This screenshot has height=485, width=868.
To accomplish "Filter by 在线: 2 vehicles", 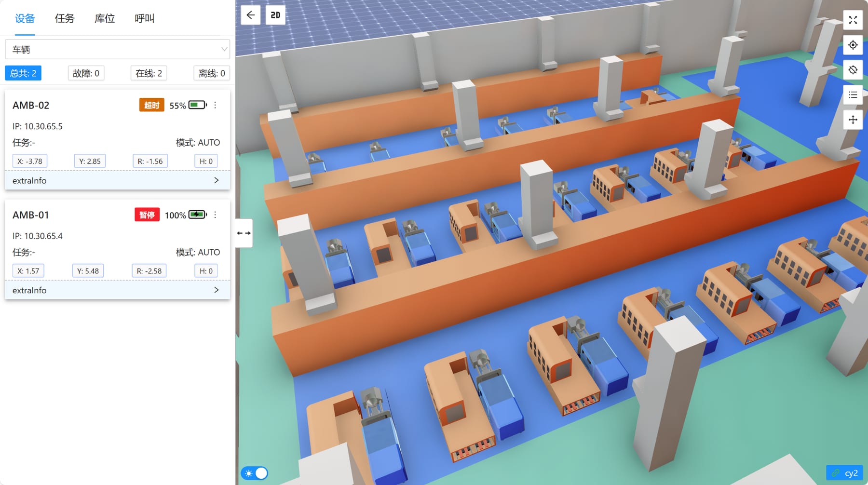I will tap(149, 73).
